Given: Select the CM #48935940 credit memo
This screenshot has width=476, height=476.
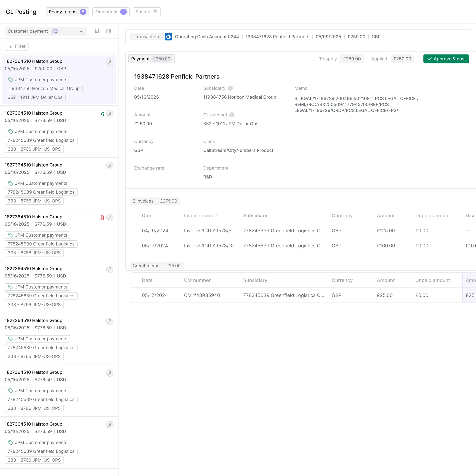Looking at the screenshot, I should click(x=303, y=295).
